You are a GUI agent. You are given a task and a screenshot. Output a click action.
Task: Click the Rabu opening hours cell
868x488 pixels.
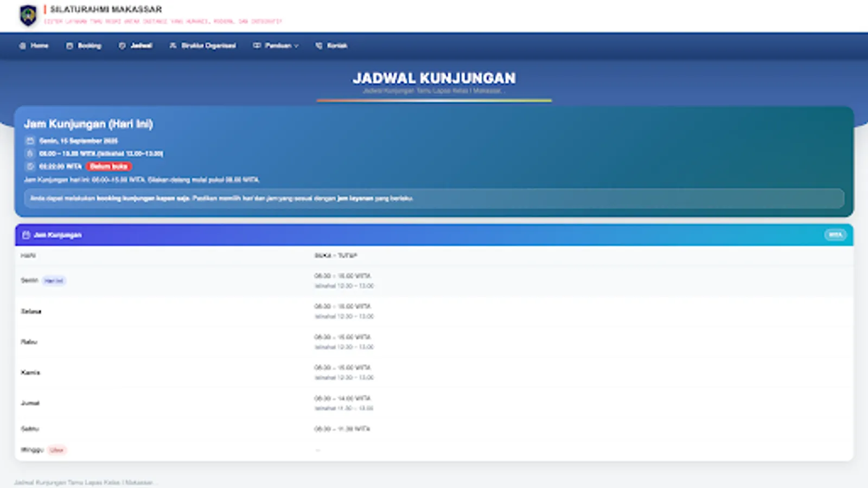pos(344,342)
